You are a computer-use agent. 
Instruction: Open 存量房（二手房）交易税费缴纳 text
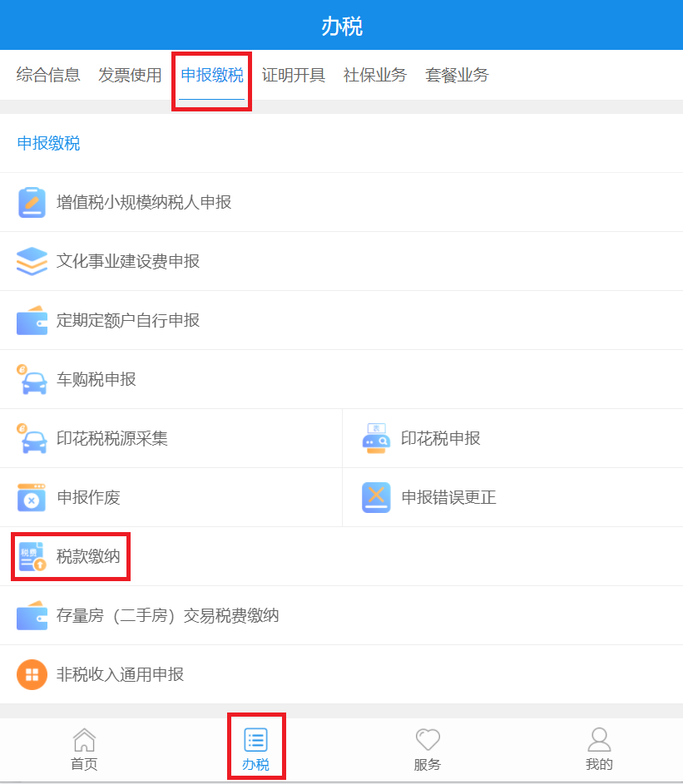coord(167,615)
